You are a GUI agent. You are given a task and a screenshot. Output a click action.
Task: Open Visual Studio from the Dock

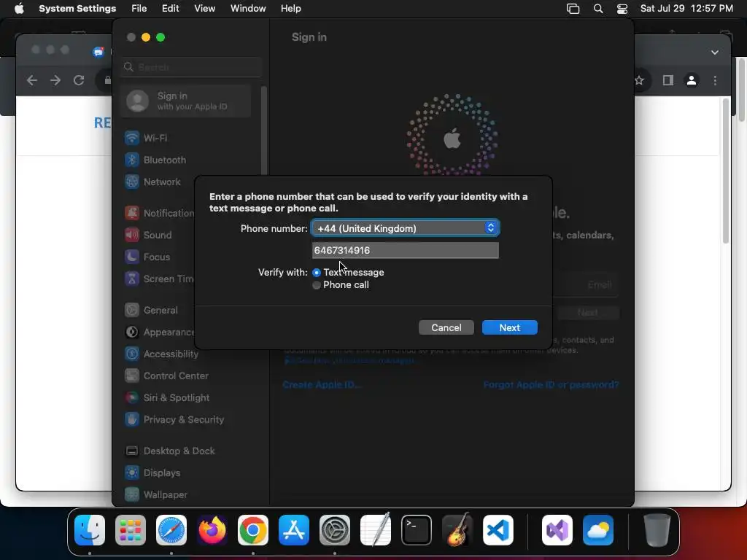557,530
